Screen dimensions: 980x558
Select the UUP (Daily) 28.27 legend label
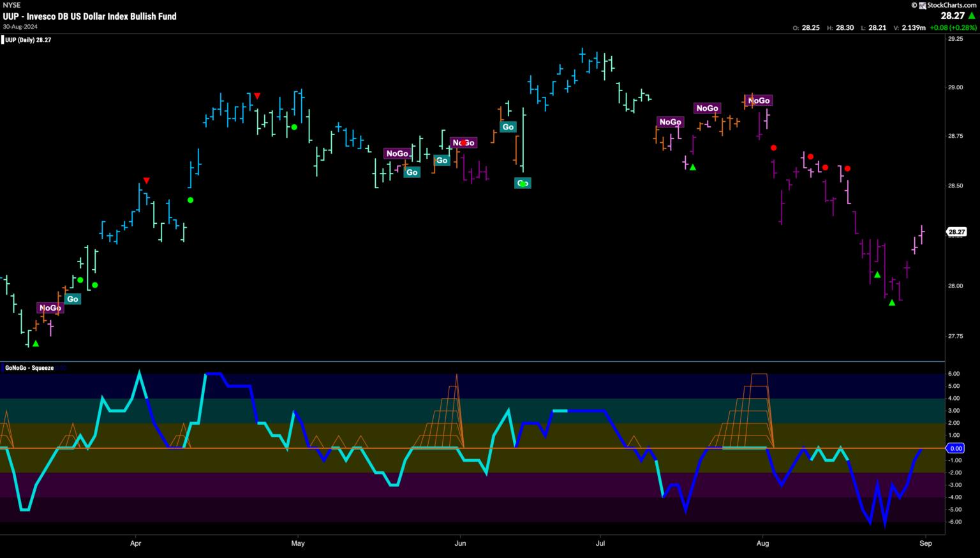tap(28, 40)
